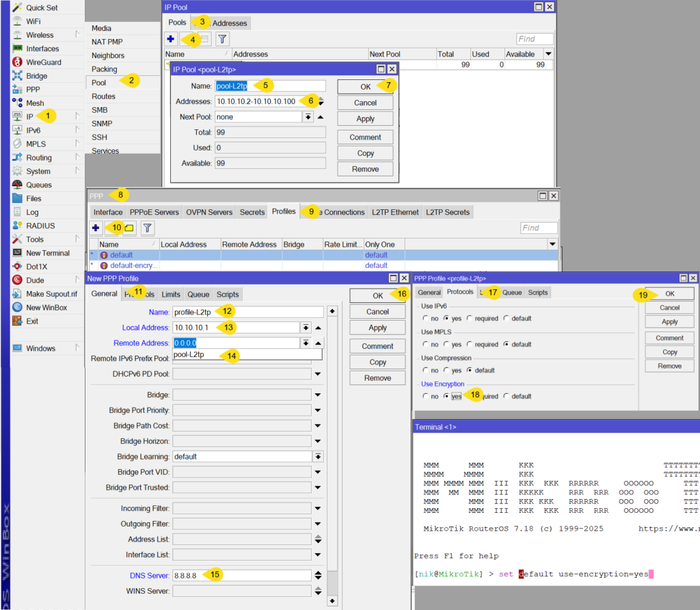Select 'no' radio under Use IPv6
The width and height of the screenshot is (700, 610).
(x=426, y=319)
